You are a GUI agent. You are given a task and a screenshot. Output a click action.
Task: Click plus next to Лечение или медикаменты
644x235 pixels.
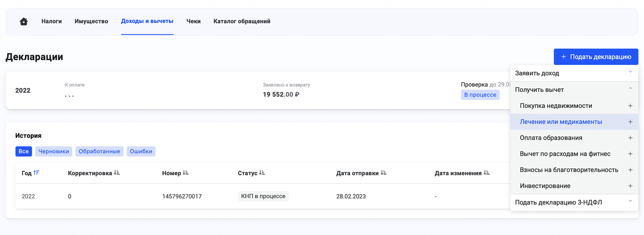click(x=630, y=122)
